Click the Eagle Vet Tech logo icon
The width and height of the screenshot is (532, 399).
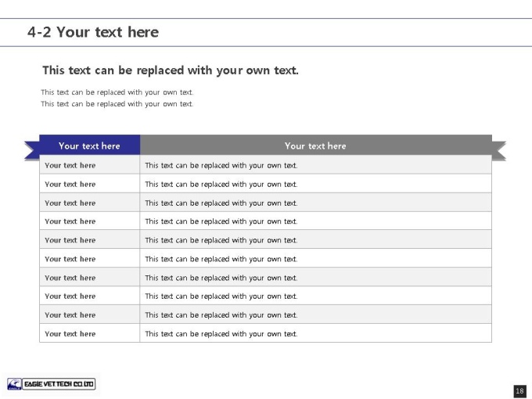click(x=14, y=384)
